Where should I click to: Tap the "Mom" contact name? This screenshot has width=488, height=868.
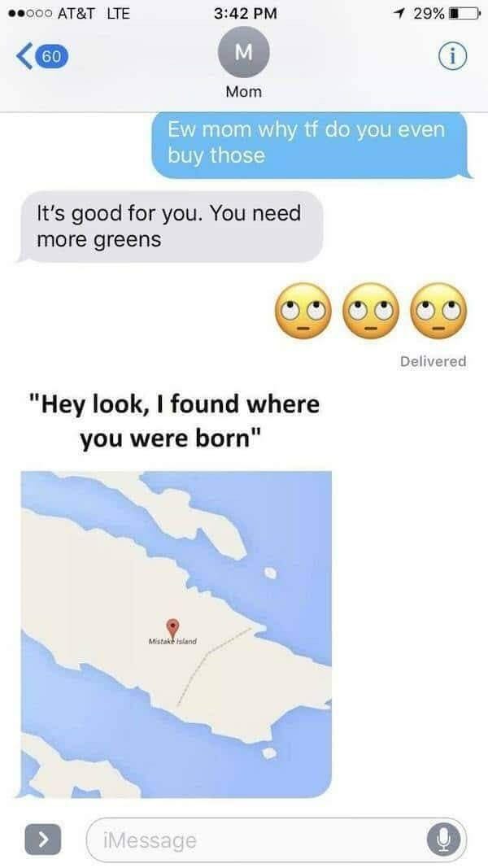pos(243,91)
